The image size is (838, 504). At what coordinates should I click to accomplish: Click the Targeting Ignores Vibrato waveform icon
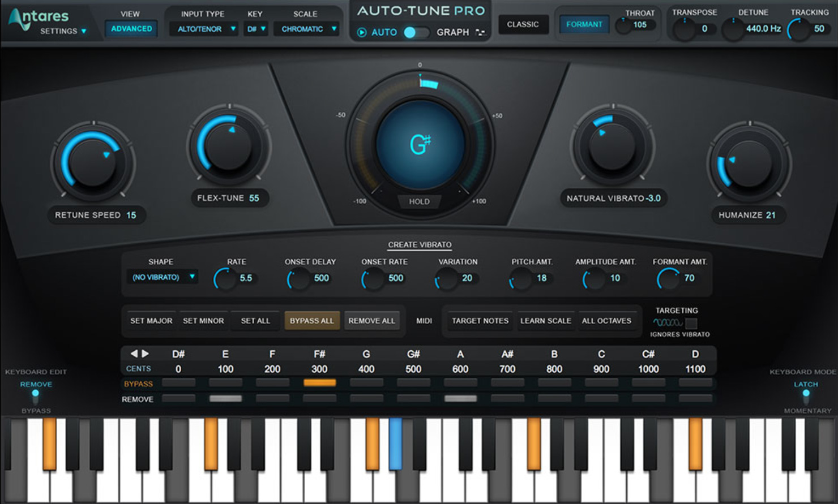[667, 323]
